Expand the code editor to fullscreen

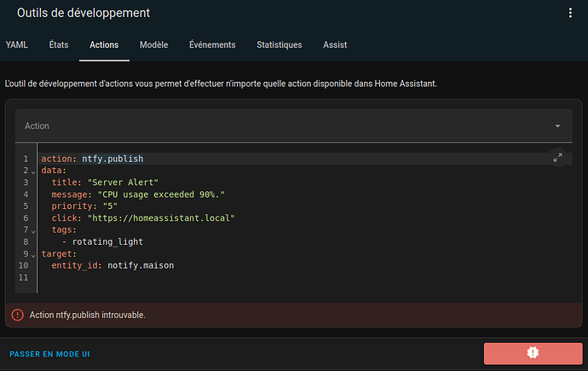click(557, 157)
